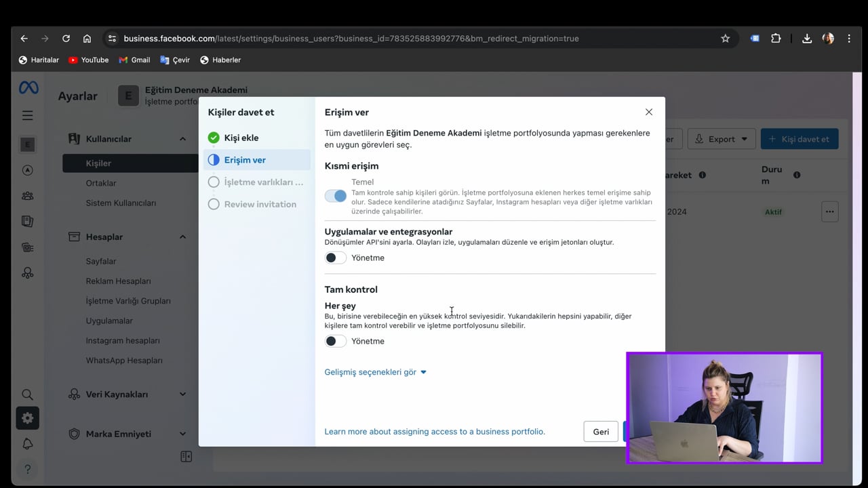Viewport: 868px width, 488px height.
Task: Open Sayfalar under Hesaplar
Action: [101, 261]
